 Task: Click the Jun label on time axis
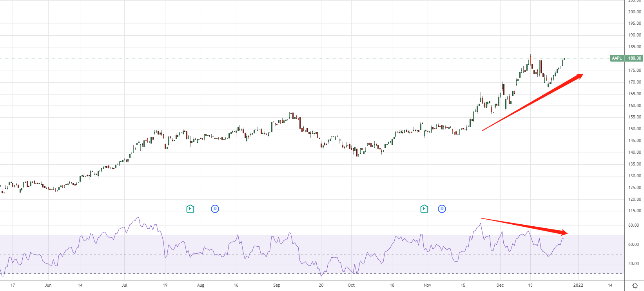click(x=48, y=285)
